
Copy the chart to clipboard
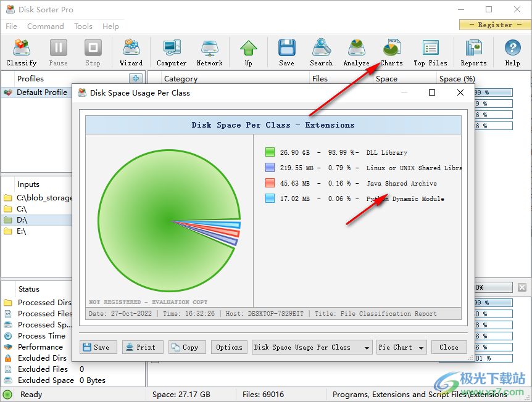pyautogui.click(x=187, y=347)
